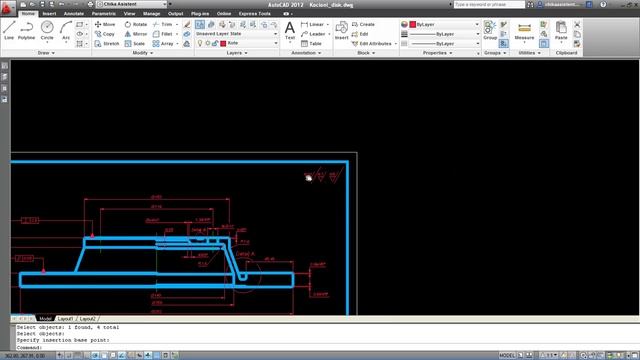Toggle the Kote layer lightbulb on/off
640x360 pixels.
tap(200, 43)
